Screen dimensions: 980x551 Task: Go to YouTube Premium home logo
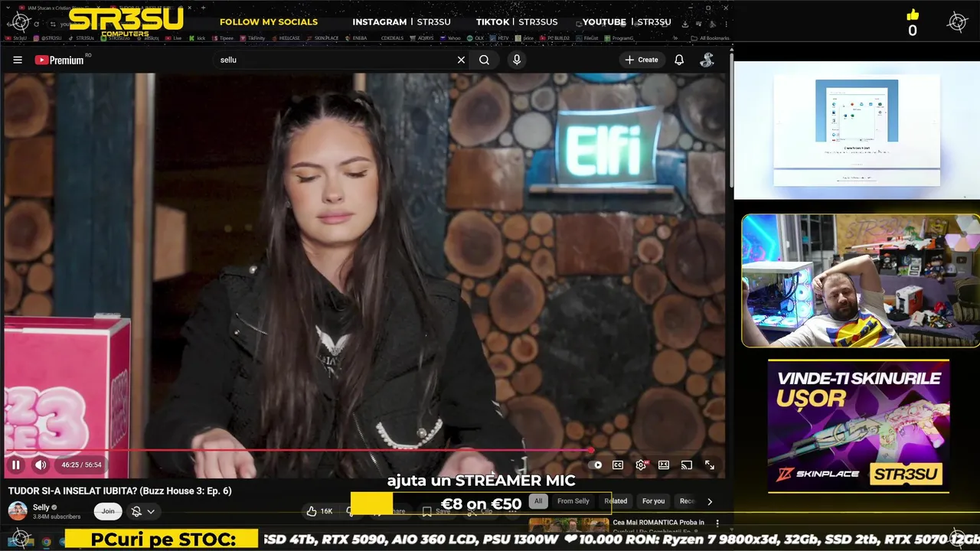click(x=59, y=60)
